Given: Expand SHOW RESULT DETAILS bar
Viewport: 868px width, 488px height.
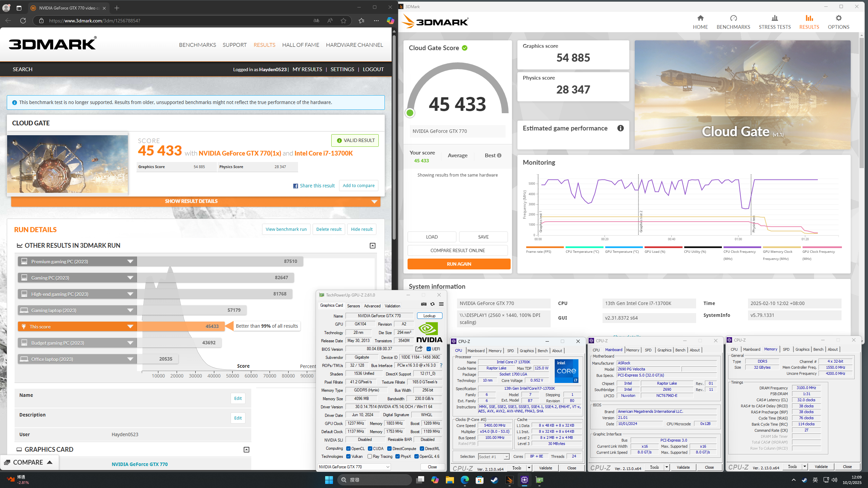Looking at the screenshot, I should point(196,201).
